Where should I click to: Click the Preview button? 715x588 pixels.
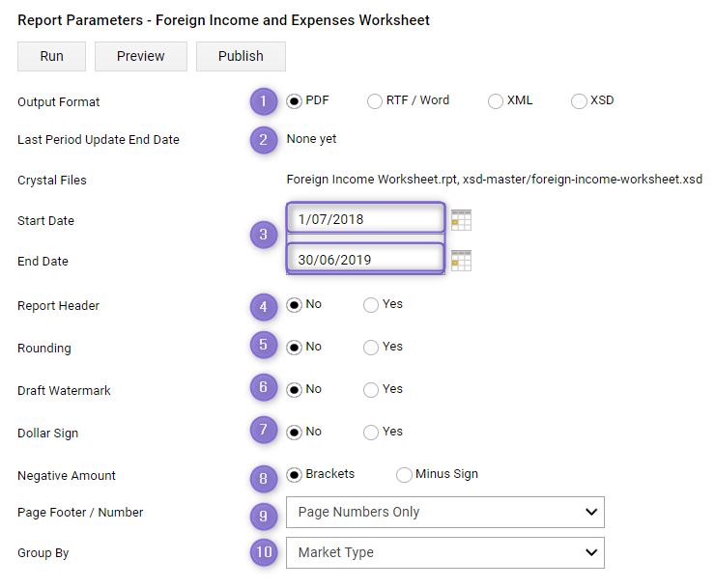tap(141, 57)
